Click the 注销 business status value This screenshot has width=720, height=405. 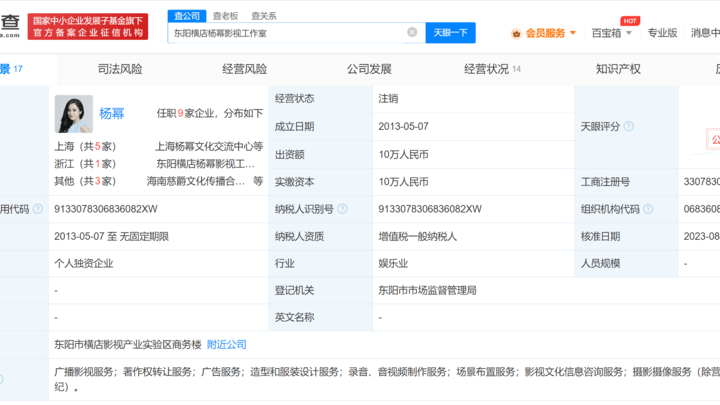coord(388,99)
